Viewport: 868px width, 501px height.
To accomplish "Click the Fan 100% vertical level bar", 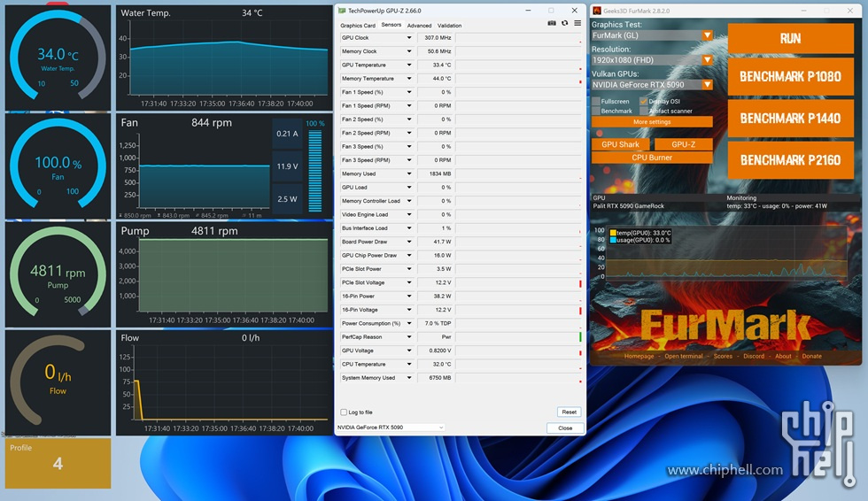I will (315, 170).
